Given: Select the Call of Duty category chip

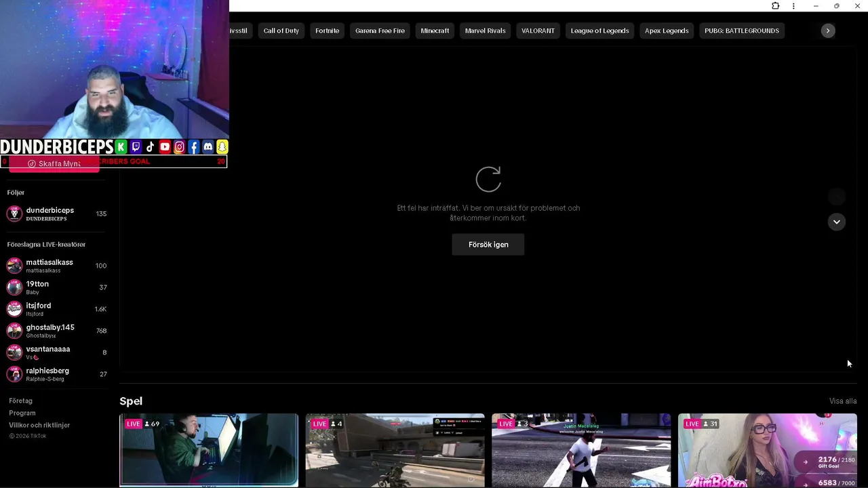Looking at the screenshot, I should [281, 30].
